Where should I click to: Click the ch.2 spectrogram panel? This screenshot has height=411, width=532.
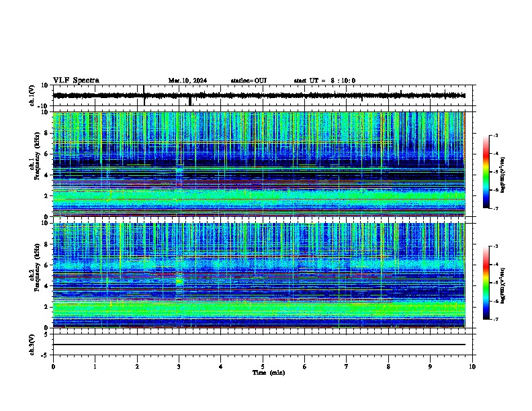[x=259, y=275]
